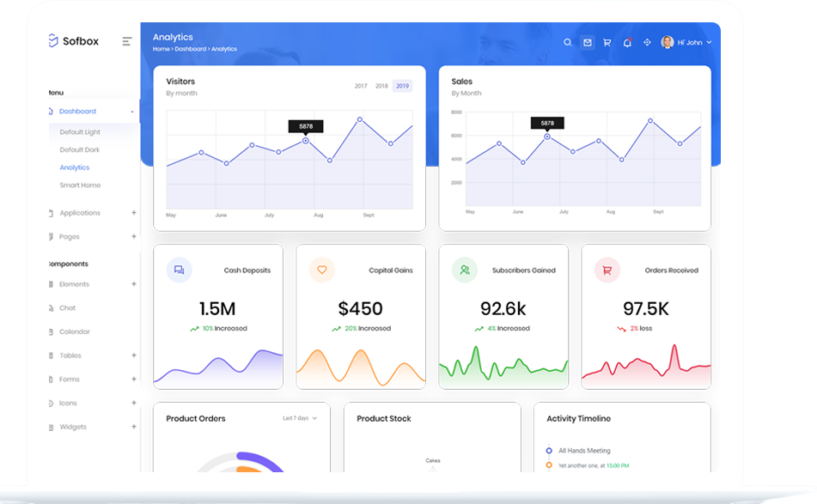Select 2018 in Visitors chart
The width and height of the screenshot is (817, 504).
(381, 86)
